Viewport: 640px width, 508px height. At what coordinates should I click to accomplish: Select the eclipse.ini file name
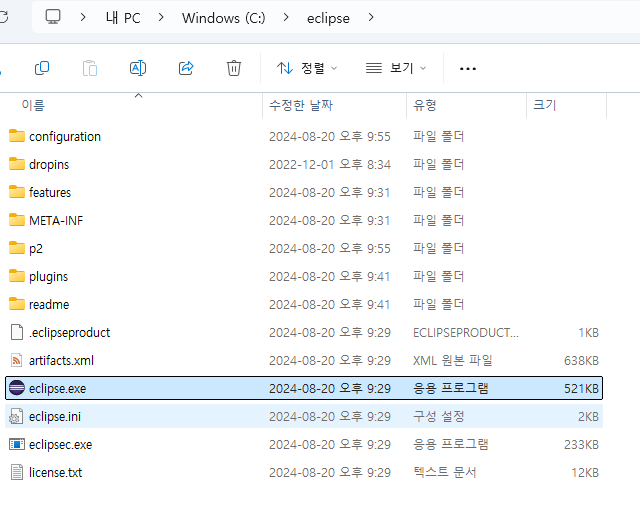[55, 417]
